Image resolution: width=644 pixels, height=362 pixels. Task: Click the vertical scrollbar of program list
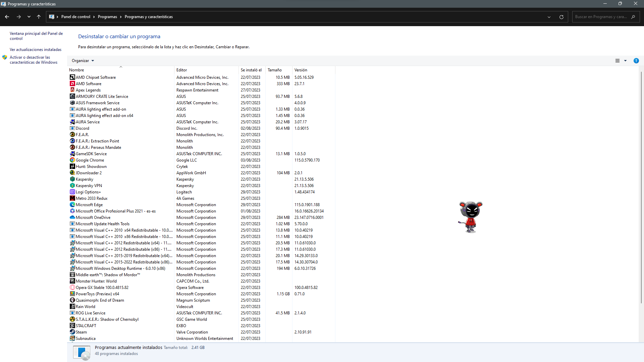pyautogui.click(x=641, y=188)
